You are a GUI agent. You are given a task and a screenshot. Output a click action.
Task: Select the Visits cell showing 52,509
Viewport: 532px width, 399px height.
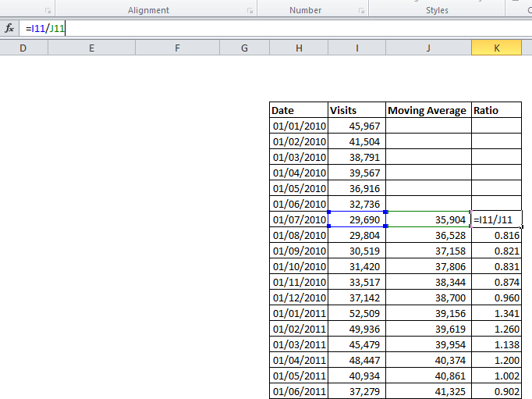coord(356,313)
